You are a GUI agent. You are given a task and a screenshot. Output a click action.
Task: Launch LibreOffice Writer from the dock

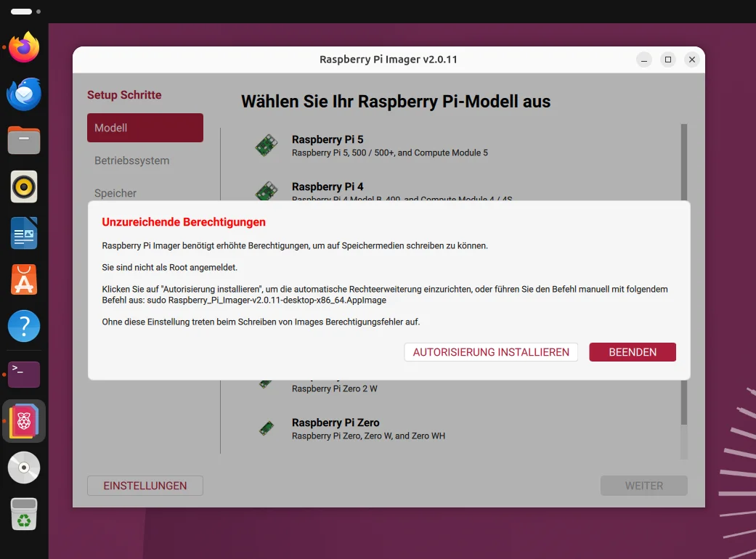24,233
